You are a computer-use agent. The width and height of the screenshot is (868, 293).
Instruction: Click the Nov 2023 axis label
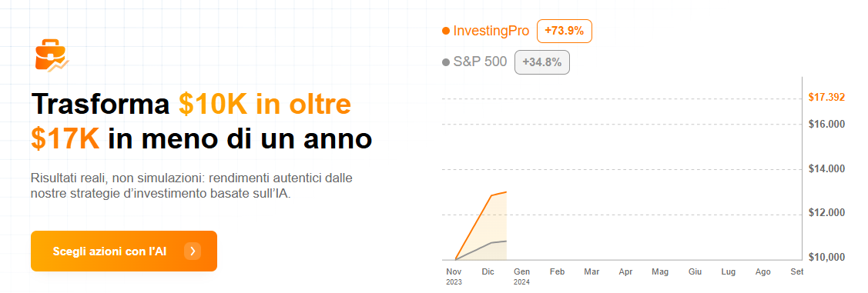coord(454,276)
